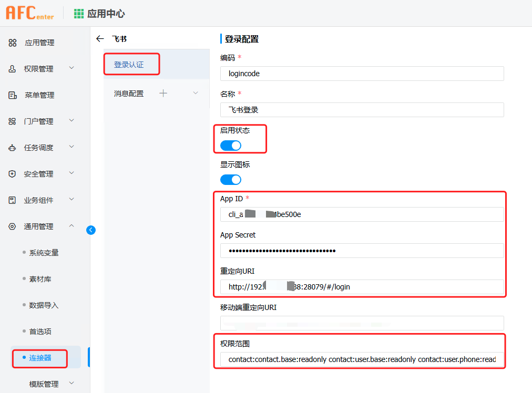Click the App Secret password field

(x=362, y=251)
